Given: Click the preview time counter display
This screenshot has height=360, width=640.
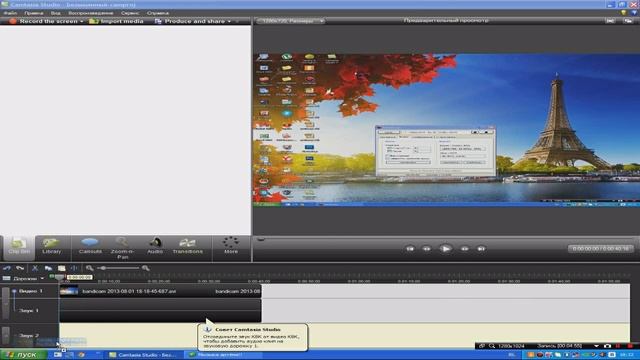Looking at the screenshot, I should click(x=600, y=249).
